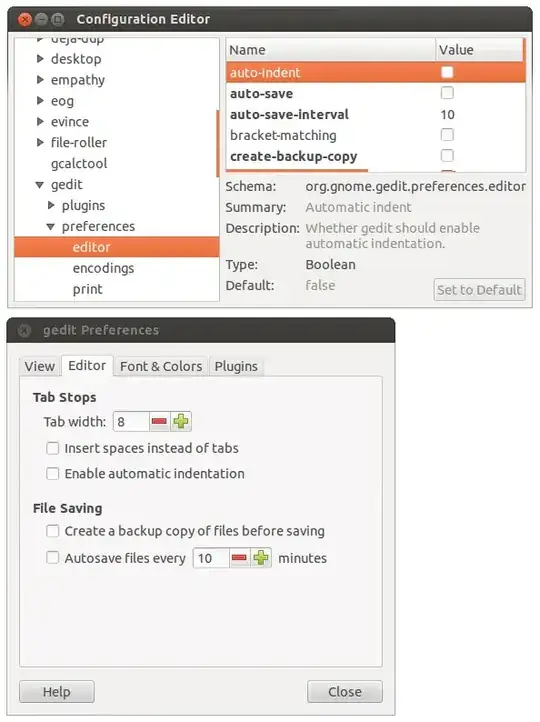Switch to Font & Colors tab
Viewport: 540px width, 722px height.
click(x=161, y=367)
